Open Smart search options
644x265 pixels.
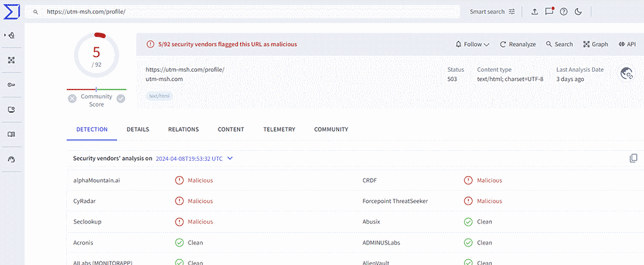click(x=492, y=12)
